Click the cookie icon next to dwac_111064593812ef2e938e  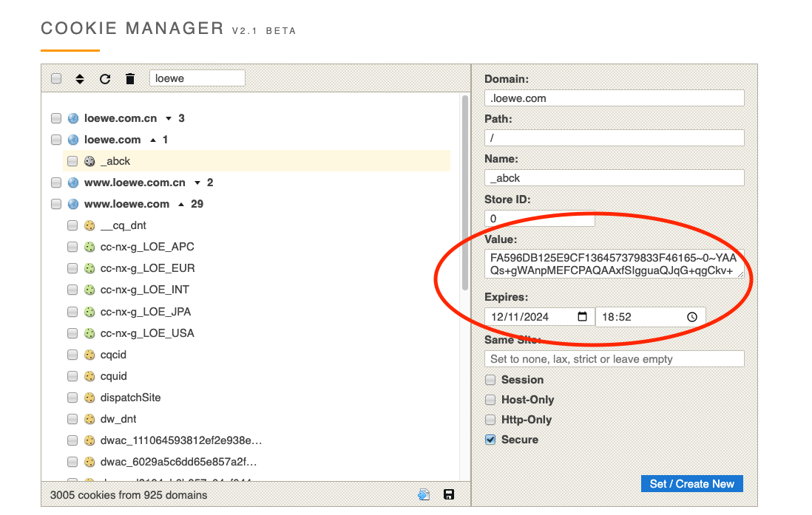pos(89,440)
